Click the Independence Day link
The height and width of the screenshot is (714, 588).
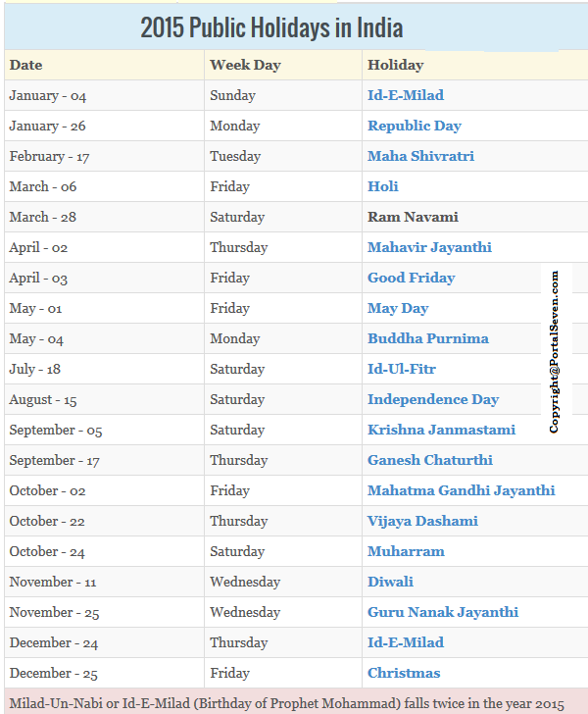(433, 399)
